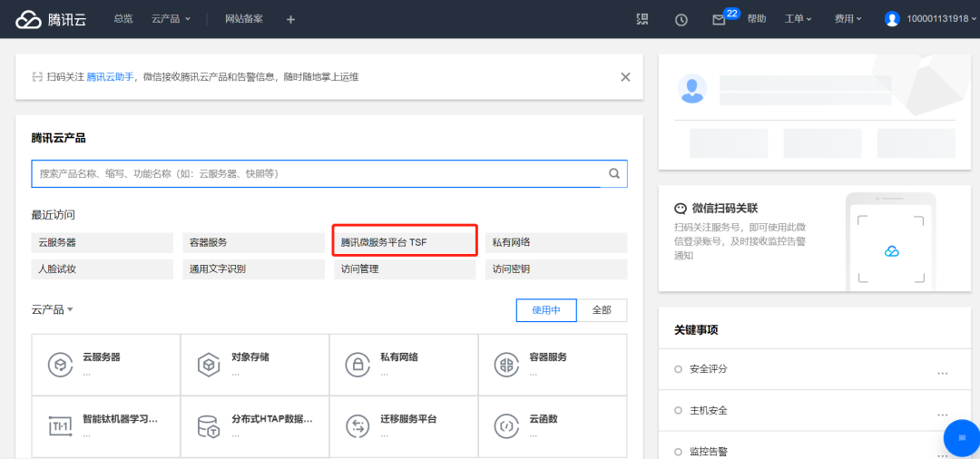The width and height of the screenshot is (980, 459).
Task: Click the WeChat icon beside 微信扫码关联
Action: tap(681, 208)
